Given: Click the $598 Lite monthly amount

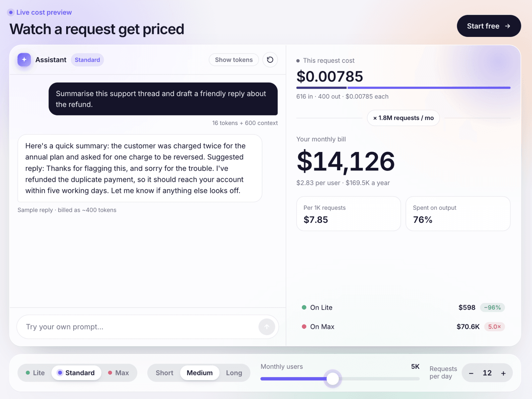Looking at the screenshot, I should pyautogui.click(x=467, y=308).
